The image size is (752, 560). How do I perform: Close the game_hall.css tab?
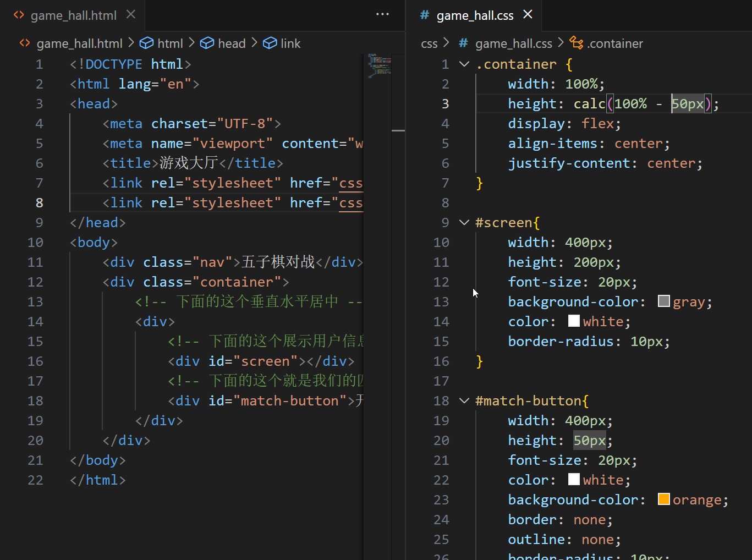[x=528, y=14]
